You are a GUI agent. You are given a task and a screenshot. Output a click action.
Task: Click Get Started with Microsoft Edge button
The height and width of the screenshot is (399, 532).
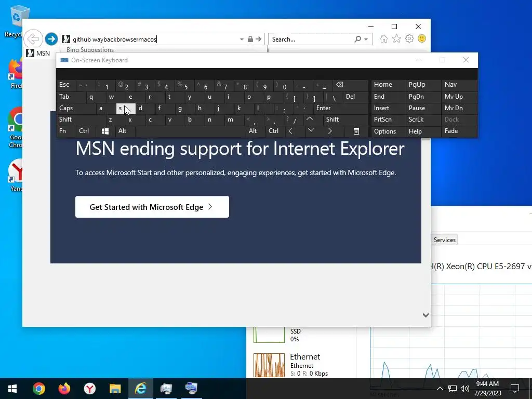click(x=152, y=207)
